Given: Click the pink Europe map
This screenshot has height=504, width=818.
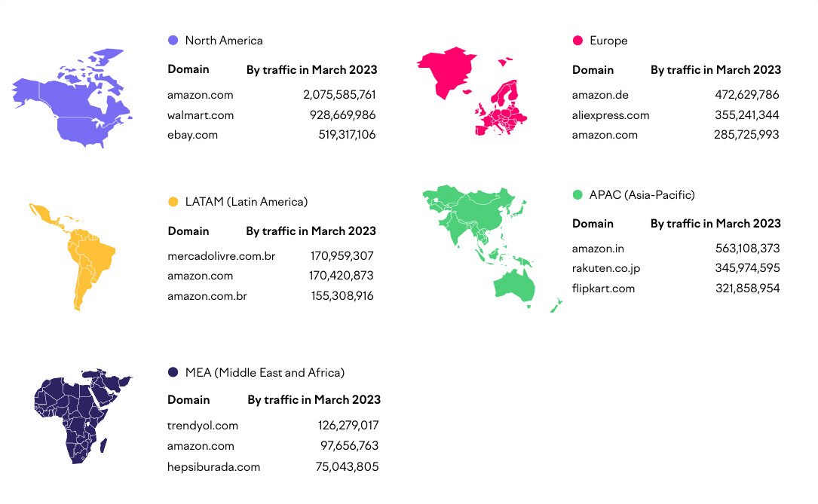Looking at the screenshot, I should coord(472,92).
